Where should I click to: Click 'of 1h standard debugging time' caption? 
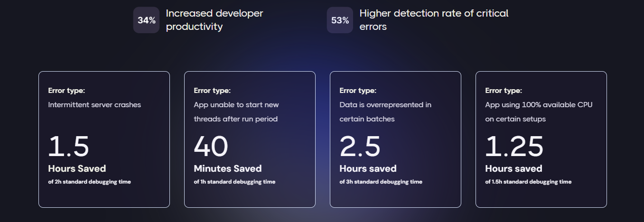point(234,182)
